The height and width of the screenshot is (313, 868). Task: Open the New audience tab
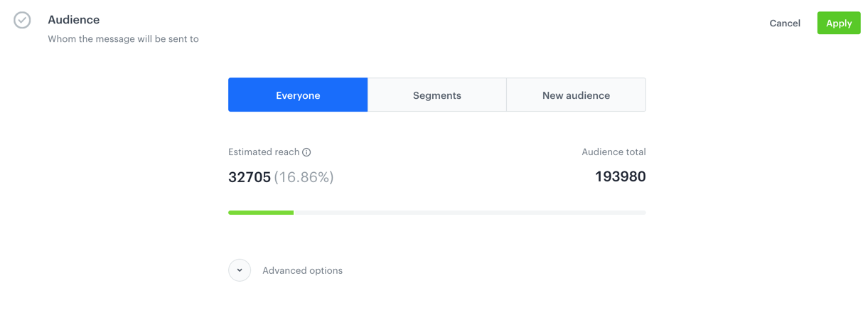click(x=576, y=95)
